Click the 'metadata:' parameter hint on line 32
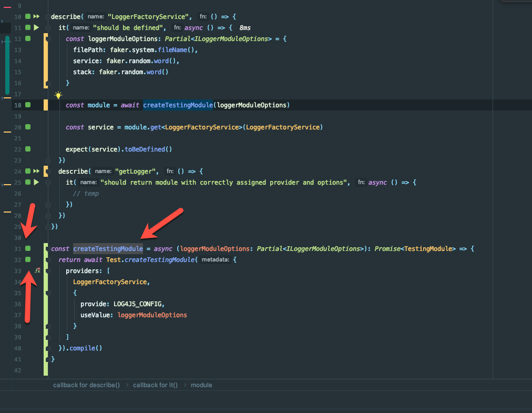Viewport: 532px width, 413px height. pos(216,259)
